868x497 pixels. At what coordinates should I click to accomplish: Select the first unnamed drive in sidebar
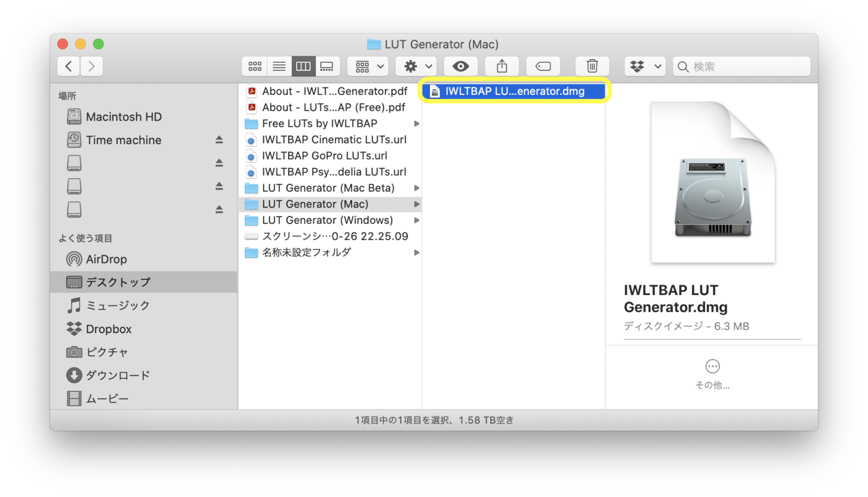coord(74,163)
